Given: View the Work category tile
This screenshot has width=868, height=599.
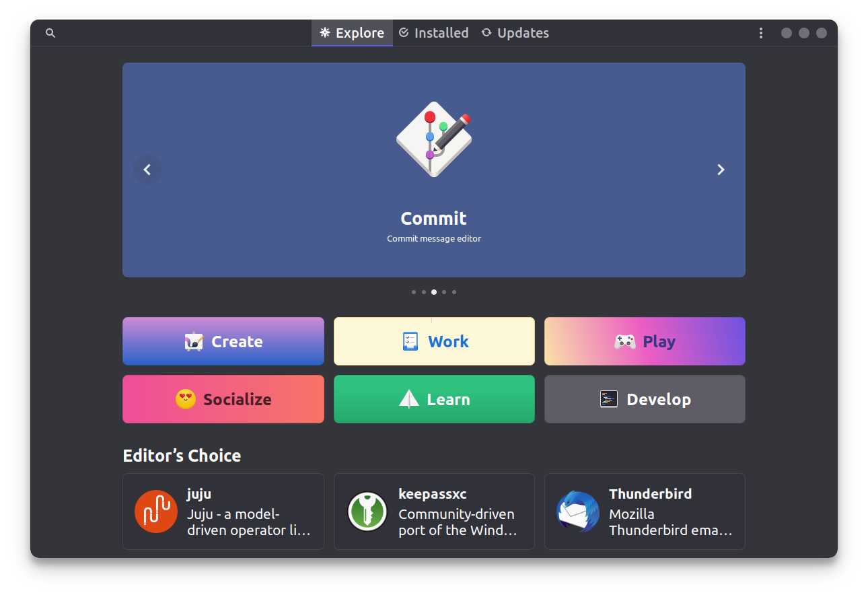Looking at the screenshot, I should click(434, 341).
